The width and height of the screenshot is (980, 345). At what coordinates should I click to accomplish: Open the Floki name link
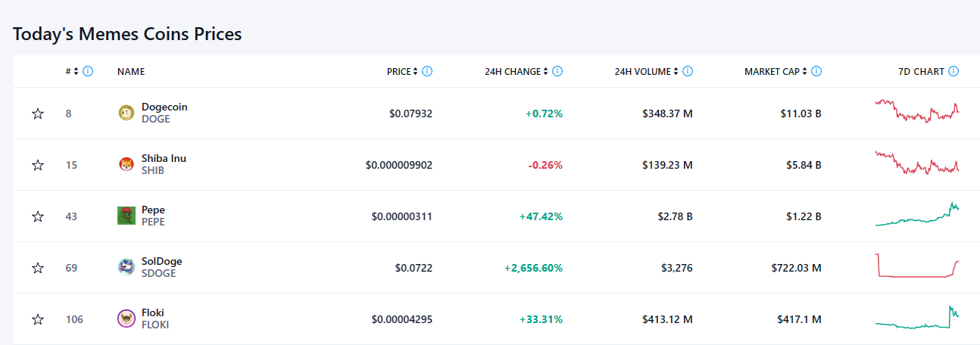tap(153, 313)
